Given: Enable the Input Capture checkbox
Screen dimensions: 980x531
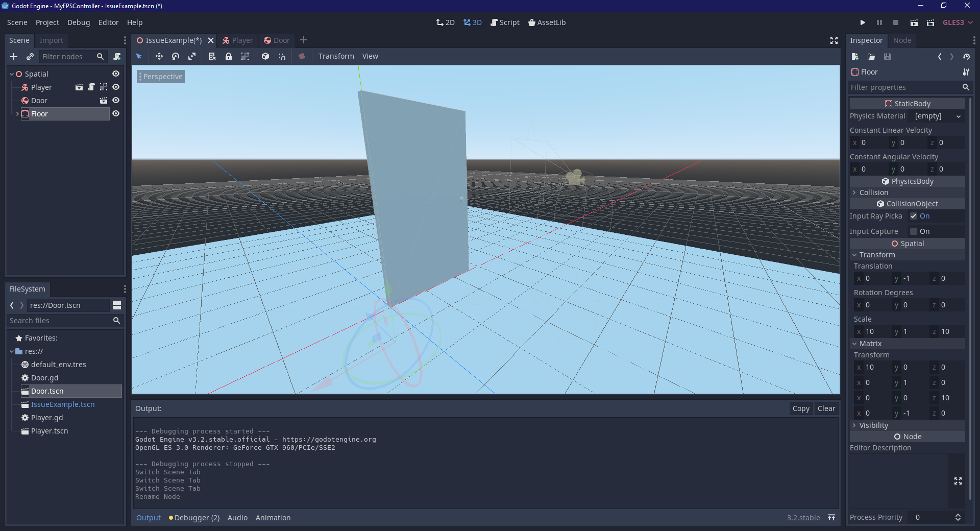Looking at the screenshot, I should (914, 231).
